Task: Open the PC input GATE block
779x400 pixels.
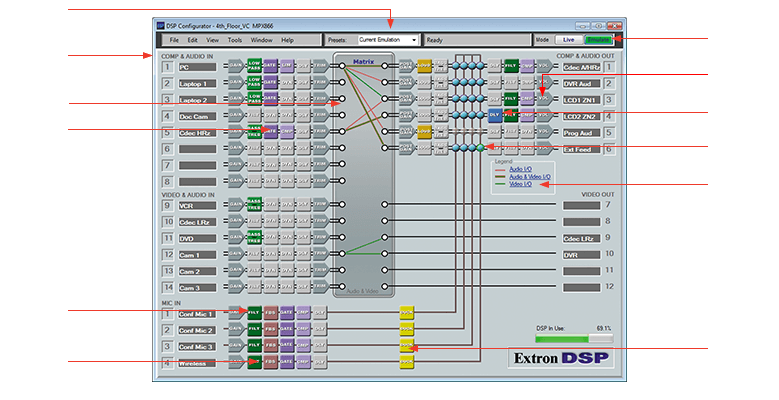Action: click(271, 67)
